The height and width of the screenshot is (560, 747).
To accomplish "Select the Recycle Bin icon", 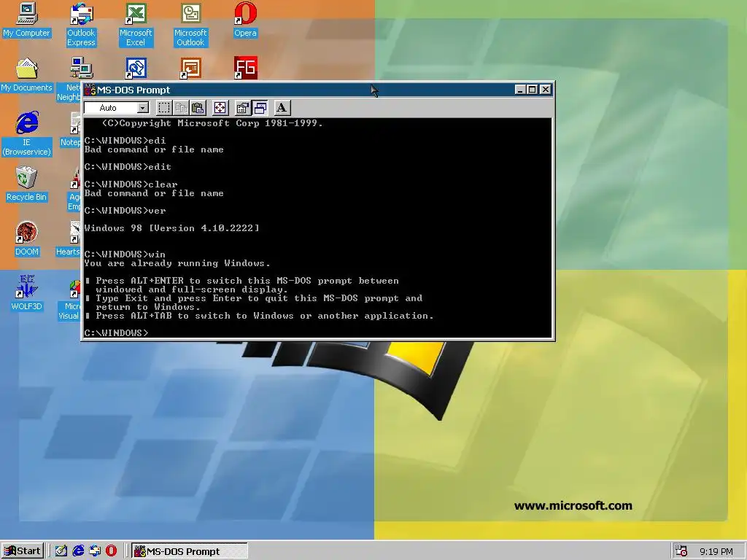I will pos(26,184).
